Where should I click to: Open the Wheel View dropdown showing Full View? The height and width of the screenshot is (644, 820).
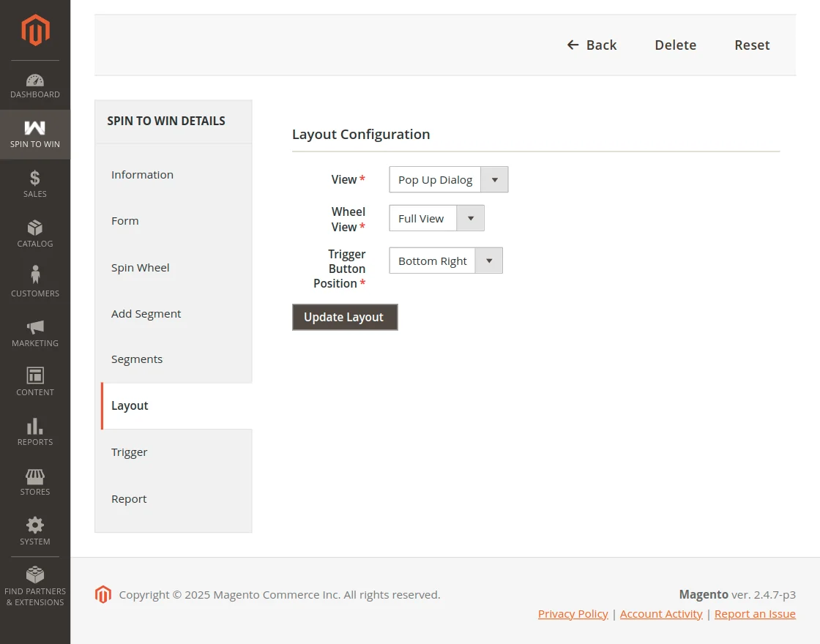[436, 218]
